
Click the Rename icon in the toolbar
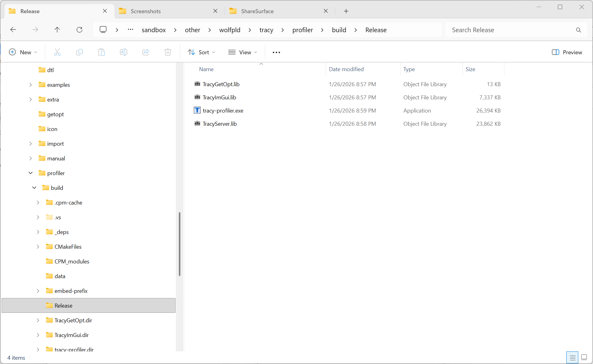point(124,52)
